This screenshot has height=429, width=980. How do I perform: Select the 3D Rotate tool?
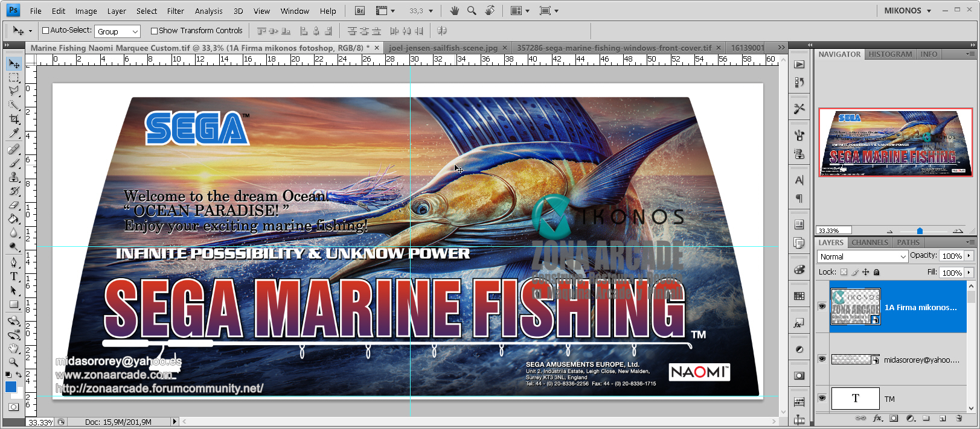point(14,320)
